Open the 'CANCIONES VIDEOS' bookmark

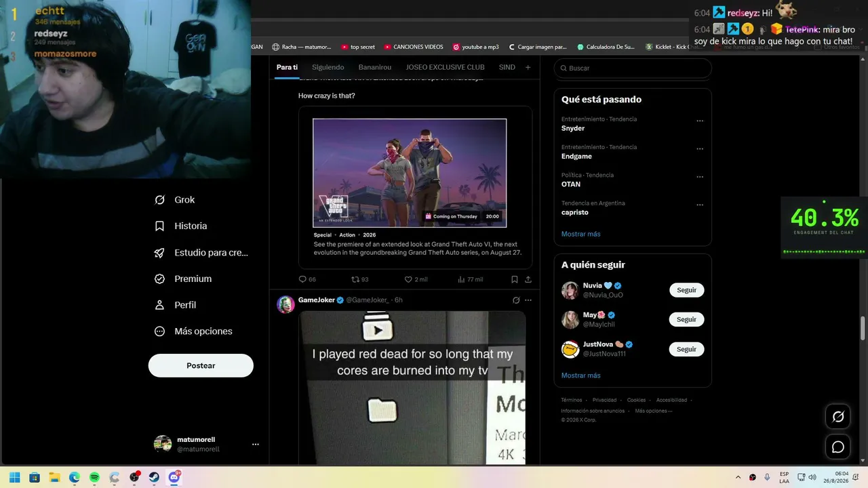(413, 47)
